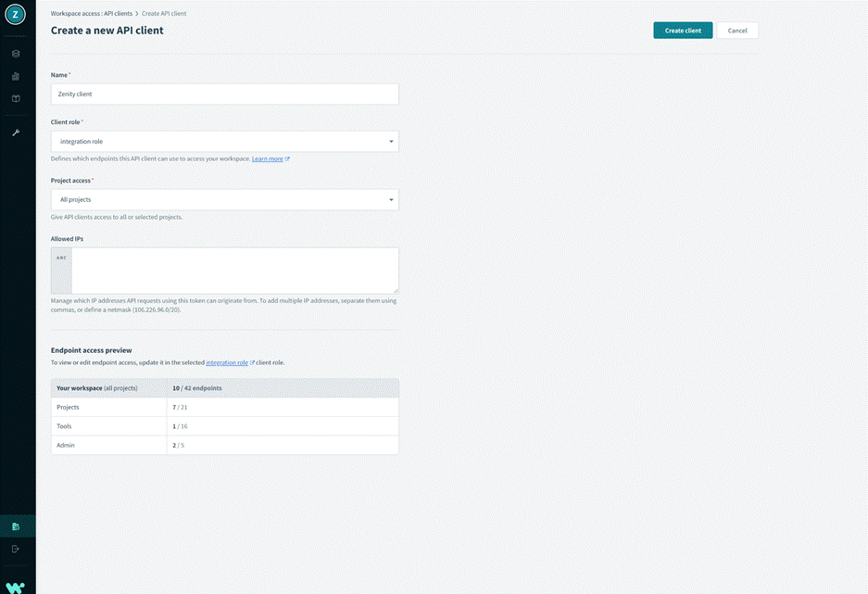Select the Admin row in endpoint table

coord(224,446)
